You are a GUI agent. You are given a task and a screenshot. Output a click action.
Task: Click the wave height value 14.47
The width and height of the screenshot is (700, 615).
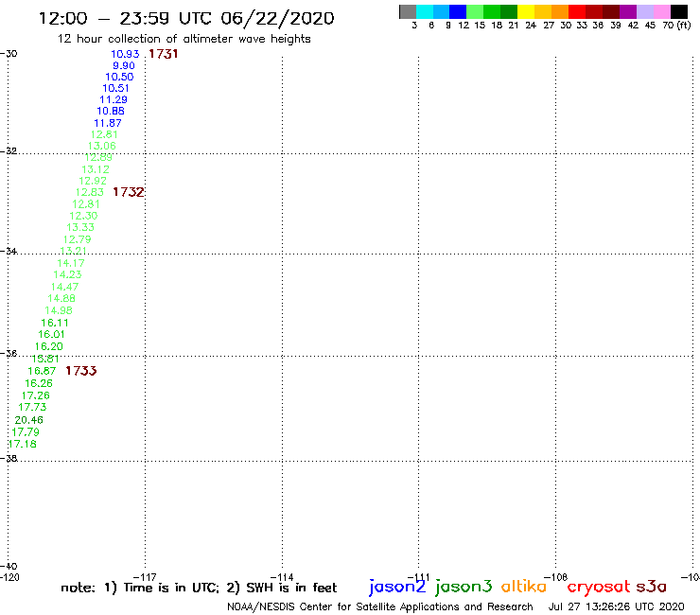click(x=64, y=287)
